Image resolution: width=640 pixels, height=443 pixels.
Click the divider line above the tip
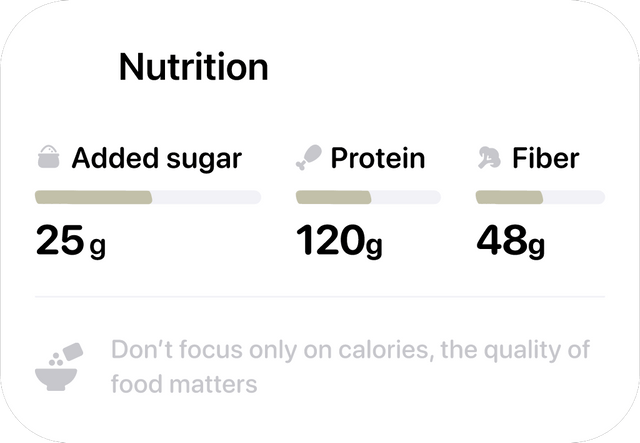point(320,297)
